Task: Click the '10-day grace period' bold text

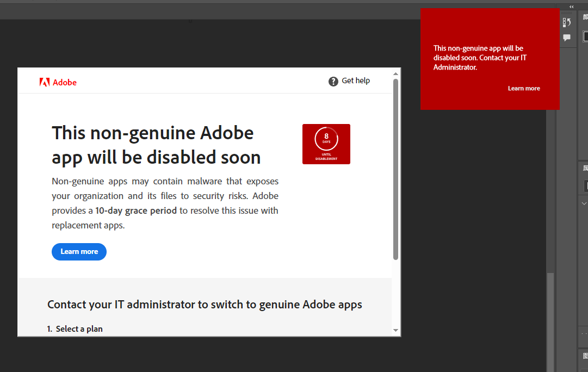Action: pyautogui.click(x=136, y=211)
